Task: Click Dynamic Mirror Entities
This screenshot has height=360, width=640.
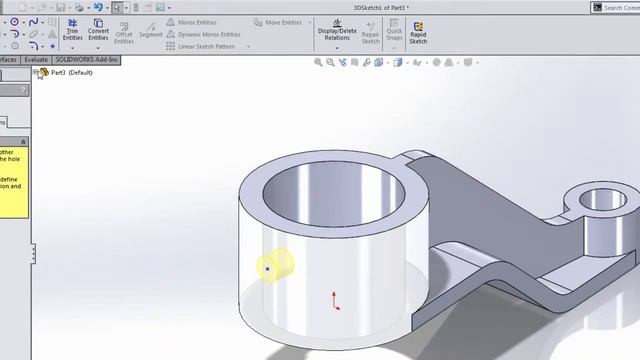Action: [x=204, y=35]
